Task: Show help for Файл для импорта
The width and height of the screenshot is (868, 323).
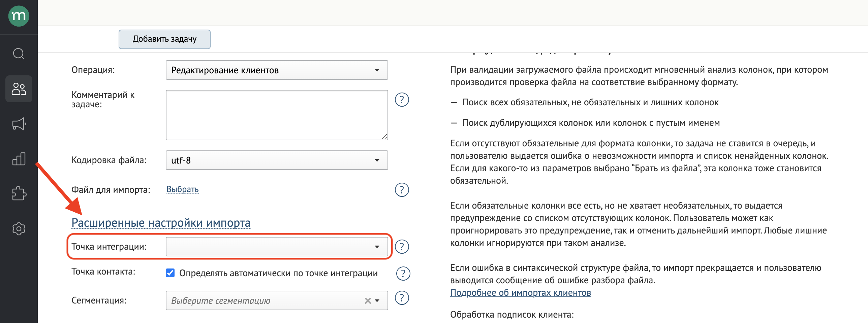Action: (x=402, y=190)
